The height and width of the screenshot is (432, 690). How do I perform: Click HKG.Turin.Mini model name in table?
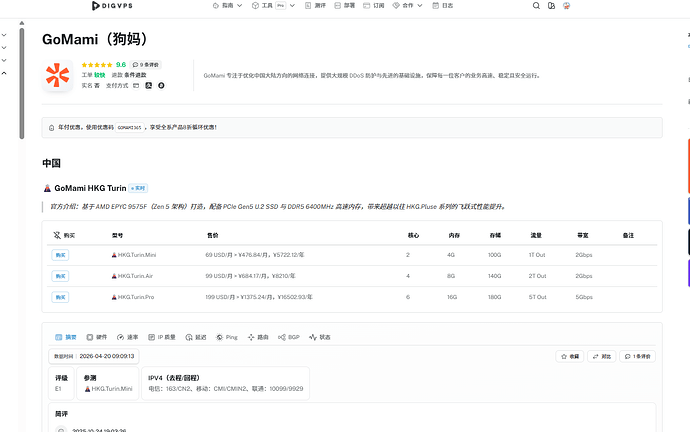click(134, 255)
